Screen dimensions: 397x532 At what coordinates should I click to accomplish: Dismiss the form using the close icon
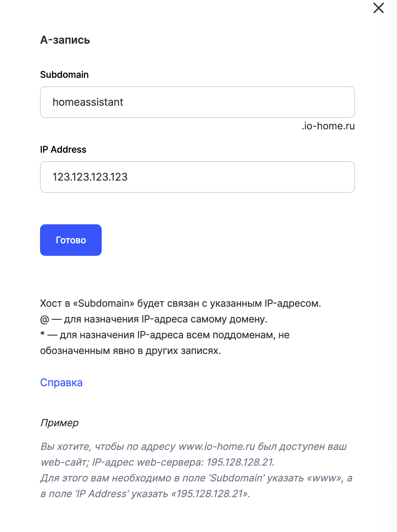pyautogui.click(x=379, y=8)
